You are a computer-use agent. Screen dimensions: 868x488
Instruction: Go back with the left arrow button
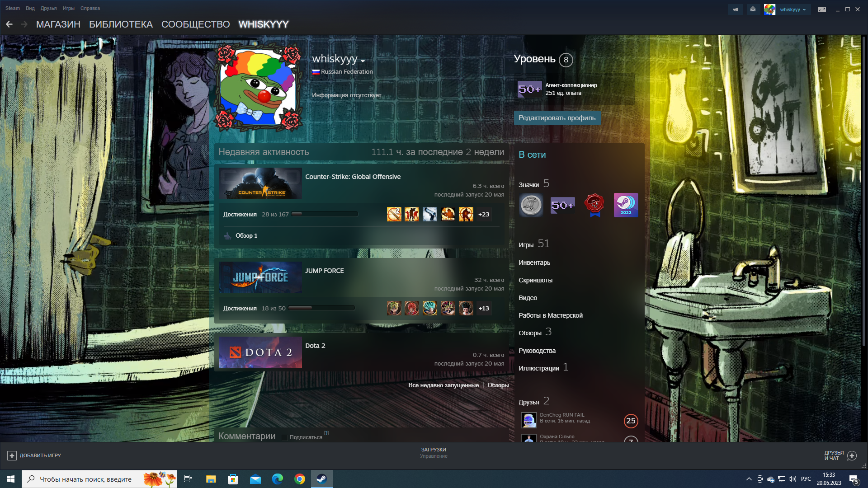click(x=9, y=24)
